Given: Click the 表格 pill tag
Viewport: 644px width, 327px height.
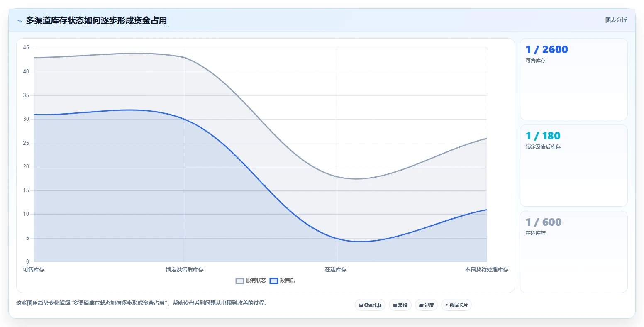Looking at the screenshot, I should click(x=400, y=305).
